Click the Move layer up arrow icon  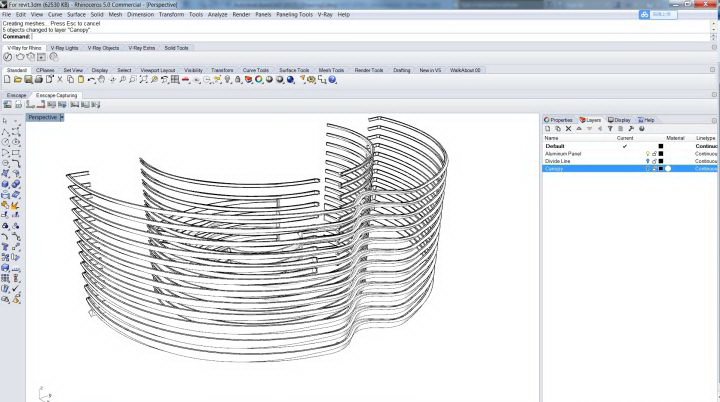click(578, 128)
